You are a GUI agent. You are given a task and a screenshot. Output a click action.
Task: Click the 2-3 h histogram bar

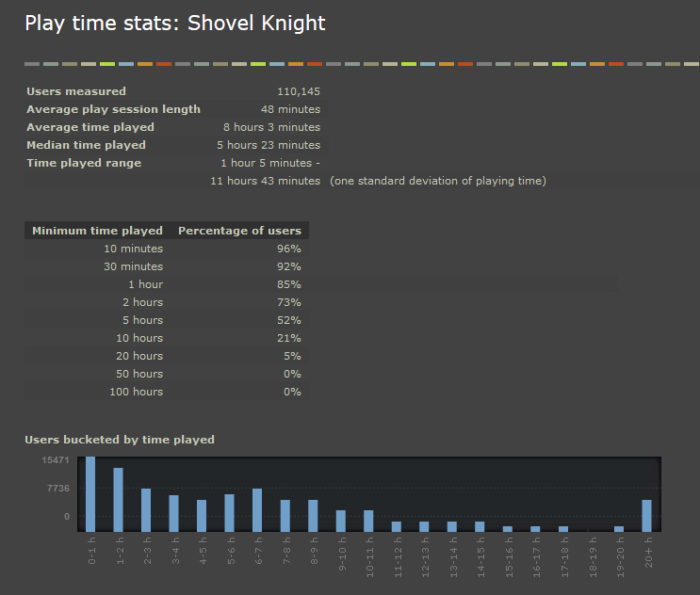[146, 509]
